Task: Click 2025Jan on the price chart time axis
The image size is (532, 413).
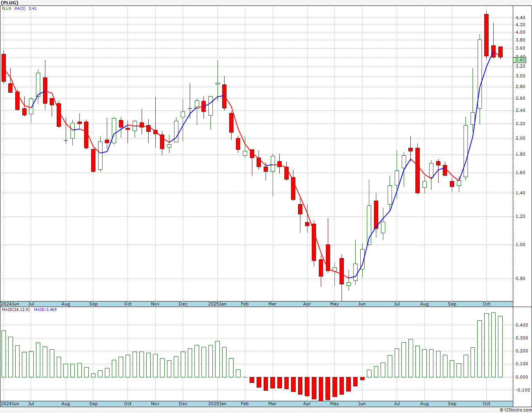Action: pyautogui.click(x=217, y=304)
